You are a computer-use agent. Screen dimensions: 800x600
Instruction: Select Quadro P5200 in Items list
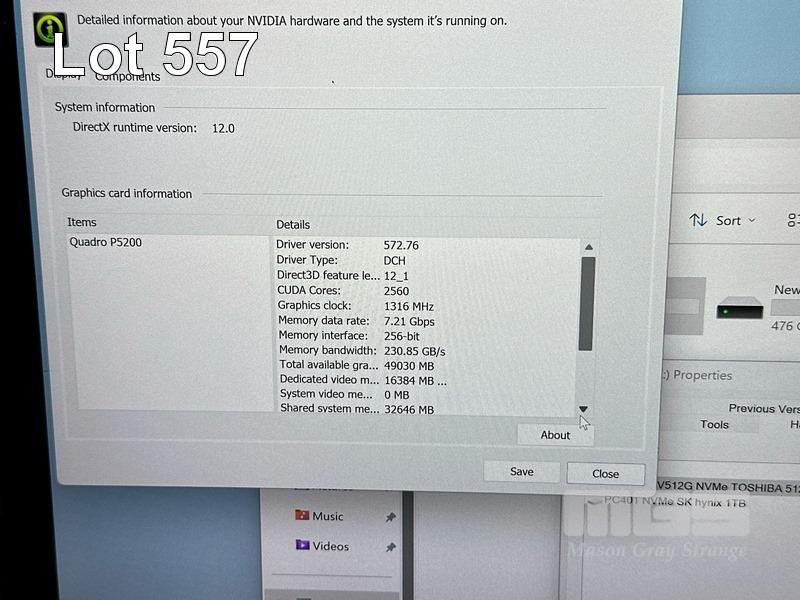coord(105,242)
